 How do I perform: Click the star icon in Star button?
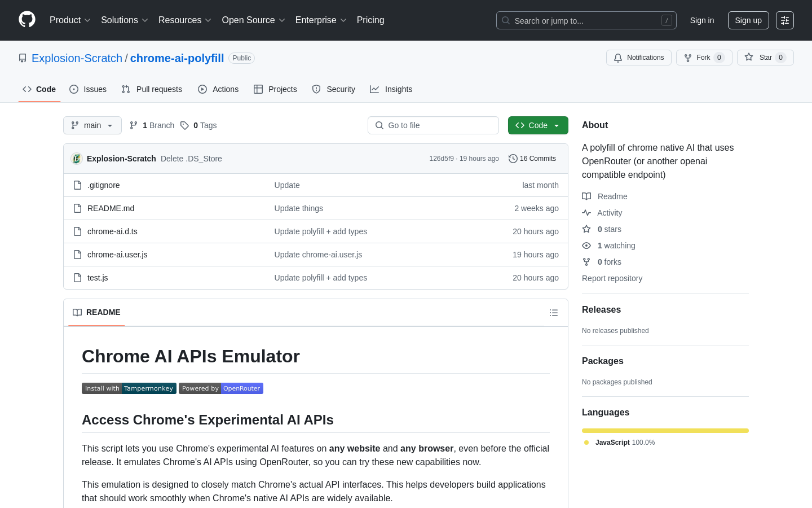pyautogui.click(x=749, y=57)
